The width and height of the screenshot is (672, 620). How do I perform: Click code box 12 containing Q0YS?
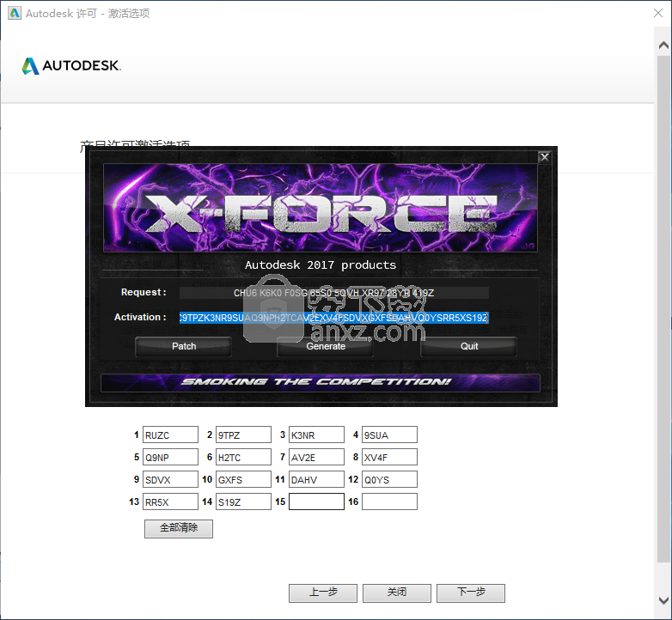click(x=389, y=479)
